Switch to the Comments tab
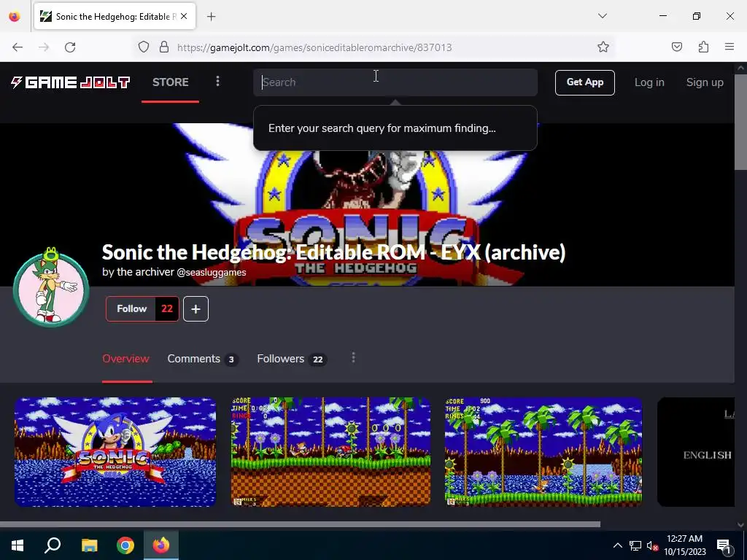 point(203,359)
